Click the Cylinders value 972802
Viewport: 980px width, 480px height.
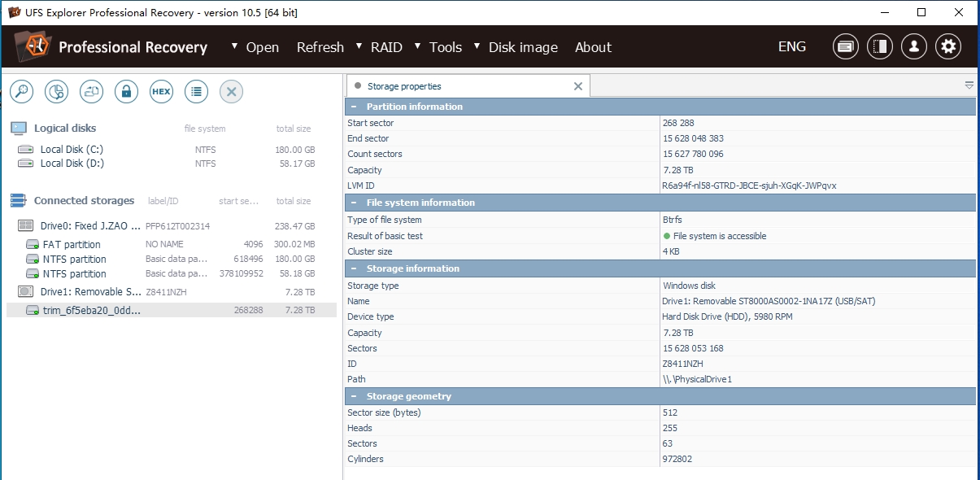[x=677, y=459]
